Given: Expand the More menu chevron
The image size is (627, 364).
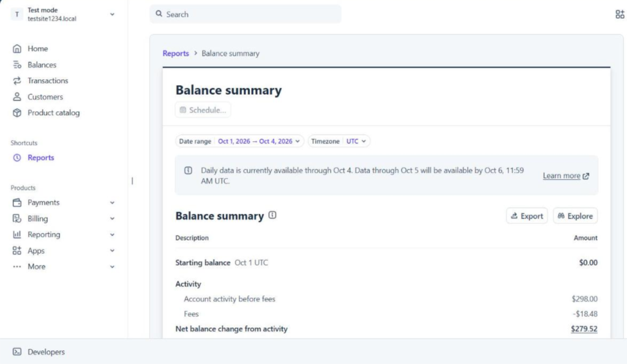Looking at the screenshot, I should [113, 267].
